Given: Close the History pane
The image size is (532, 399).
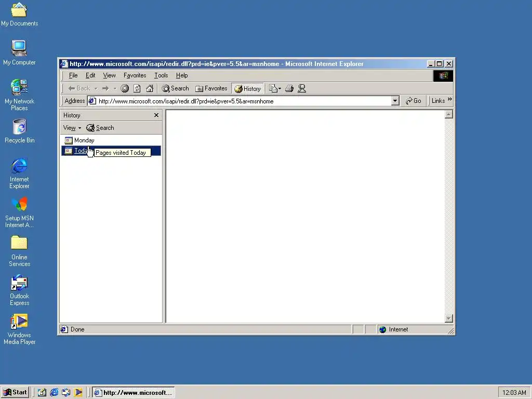Looking at the screenshot, I should pos(156,115).
